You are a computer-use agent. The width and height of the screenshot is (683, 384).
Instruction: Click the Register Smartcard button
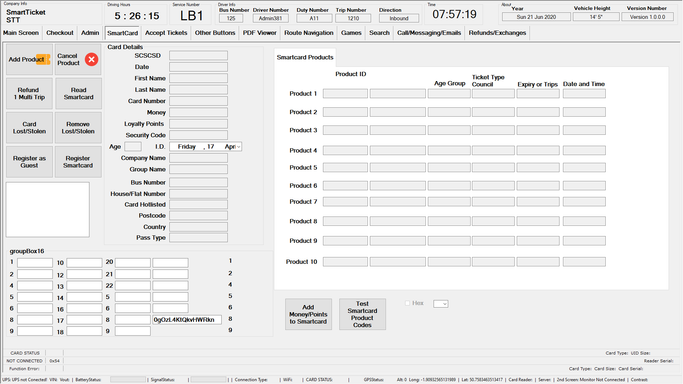click(x=78, y=162)
